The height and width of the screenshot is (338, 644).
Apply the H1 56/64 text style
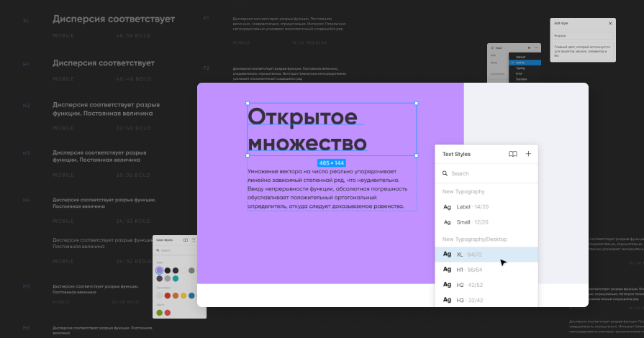486,270
